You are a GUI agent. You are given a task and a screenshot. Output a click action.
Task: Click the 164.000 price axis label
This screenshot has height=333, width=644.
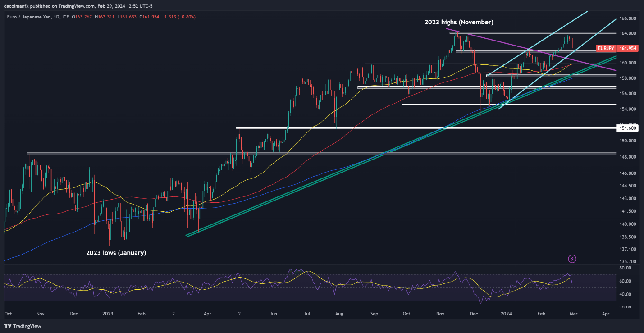tap(628, 33)
